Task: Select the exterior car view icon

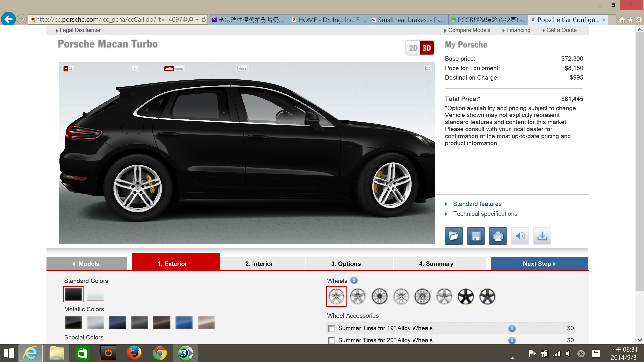Action: click(x=169, y=68)
